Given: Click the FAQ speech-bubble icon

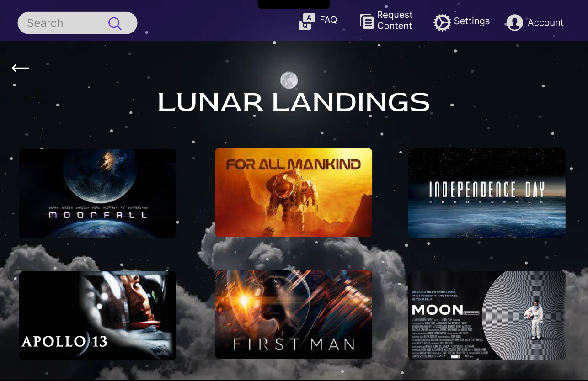Looking at the screenshot, I should (307, 21).
